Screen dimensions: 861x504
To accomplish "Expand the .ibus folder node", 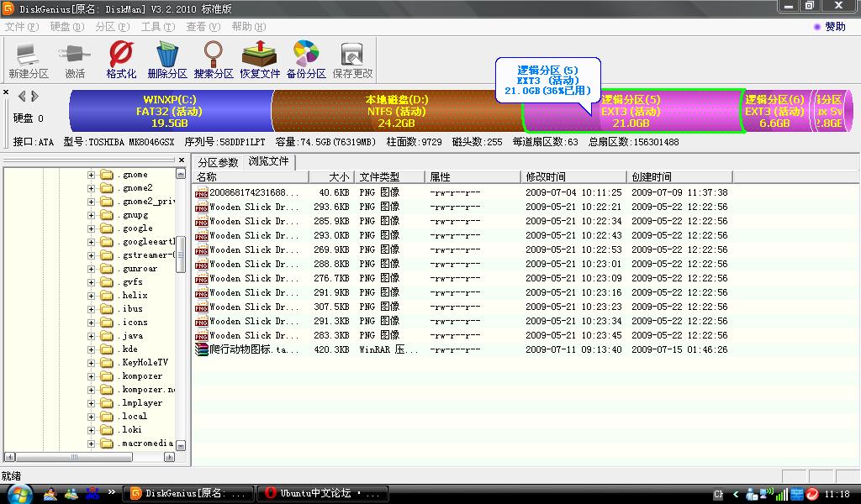I will pyautogui.click(x=91, y=309).
